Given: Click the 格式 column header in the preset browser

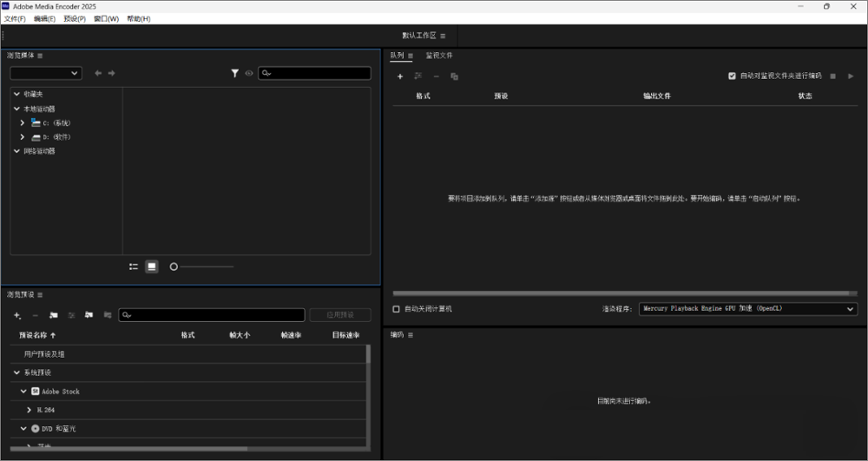Looking at the screenshot, I should coord(187,335).
